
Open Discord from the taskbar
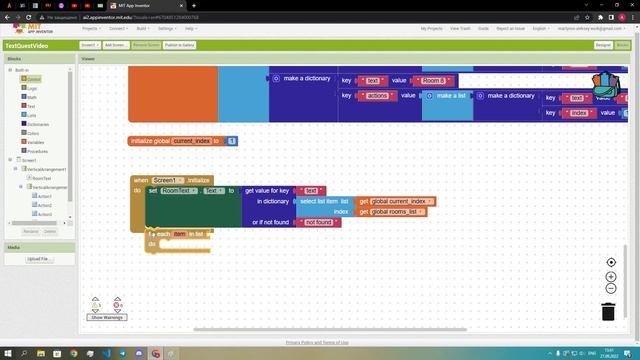[x=139, y=353]
